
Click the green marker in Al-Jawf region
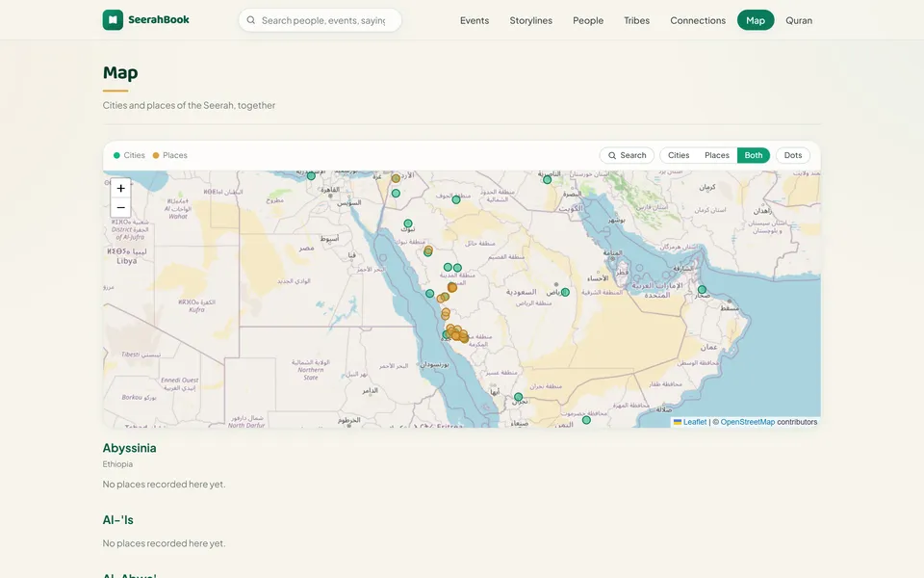456,200
